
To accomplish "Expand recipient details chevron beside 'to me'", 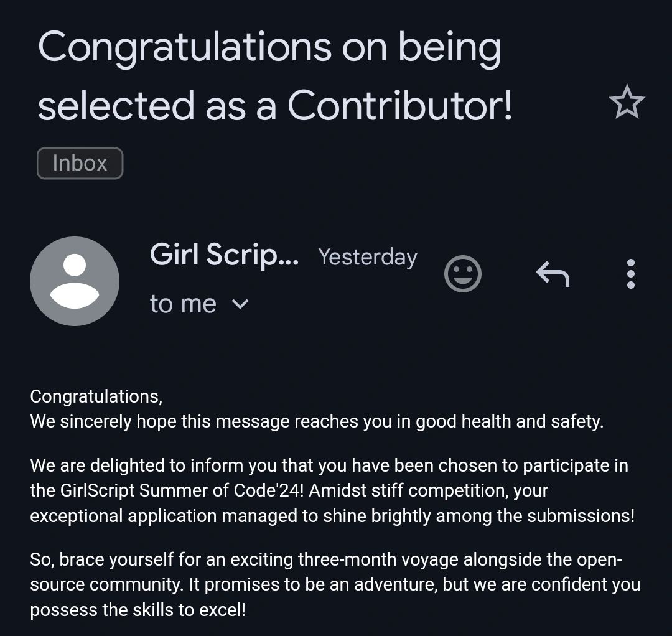I will (240, 304).
